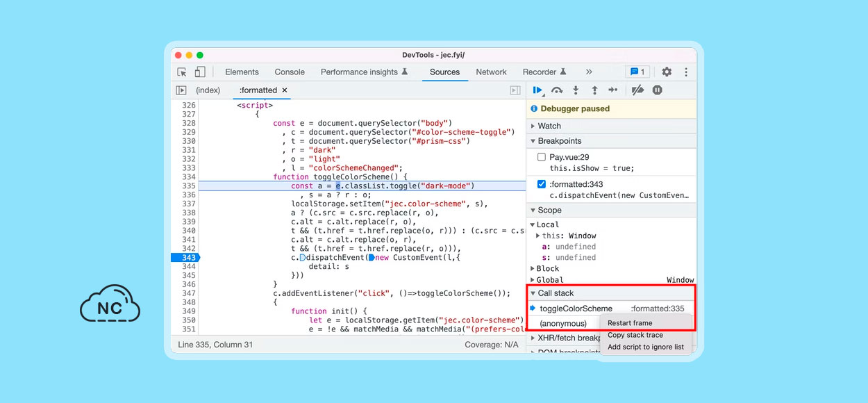Resume script execution
868x403 pixels.
[x=537, y=90]
